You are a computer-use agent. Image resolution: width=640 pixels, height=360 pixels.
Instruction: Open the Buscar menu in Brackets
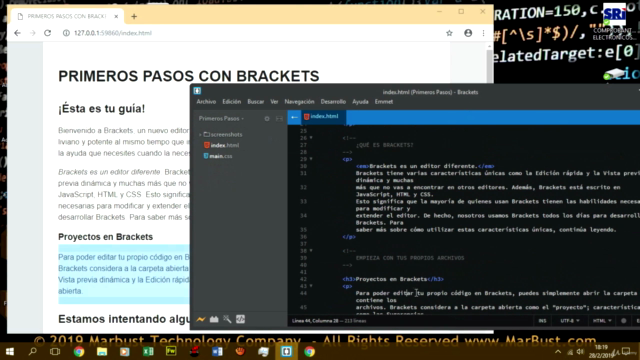click(256, 102)
